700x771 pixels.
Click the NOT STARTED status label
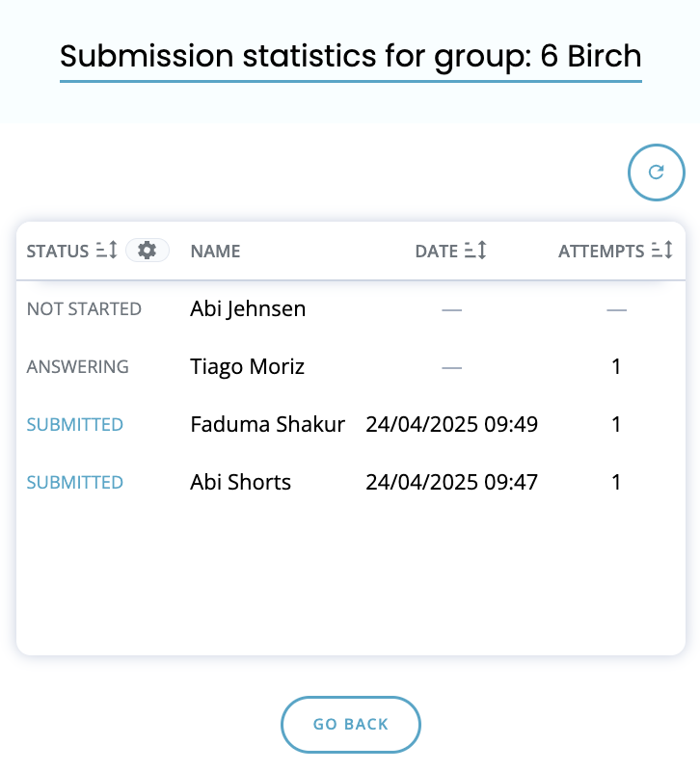tap(84, 309)
